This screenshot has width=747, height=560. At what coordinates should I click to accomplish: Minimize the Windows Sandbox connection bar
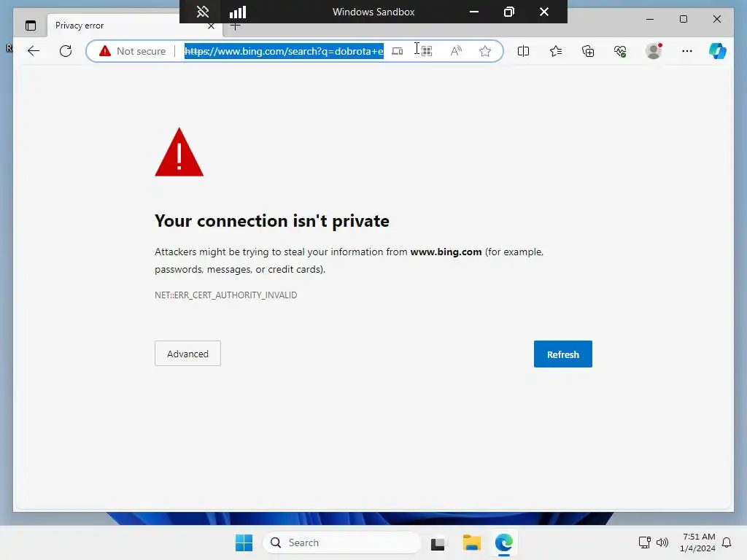[x=474, y=12]
